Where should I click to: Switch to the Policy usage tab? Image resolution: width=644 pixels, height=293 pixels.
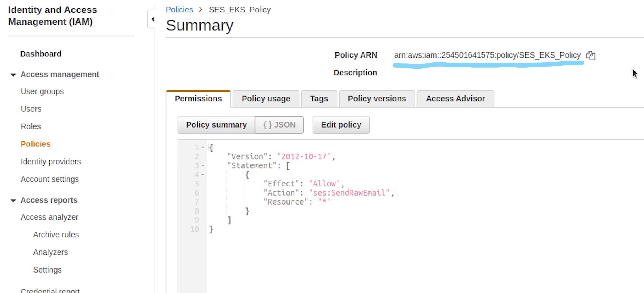(265, 99)
